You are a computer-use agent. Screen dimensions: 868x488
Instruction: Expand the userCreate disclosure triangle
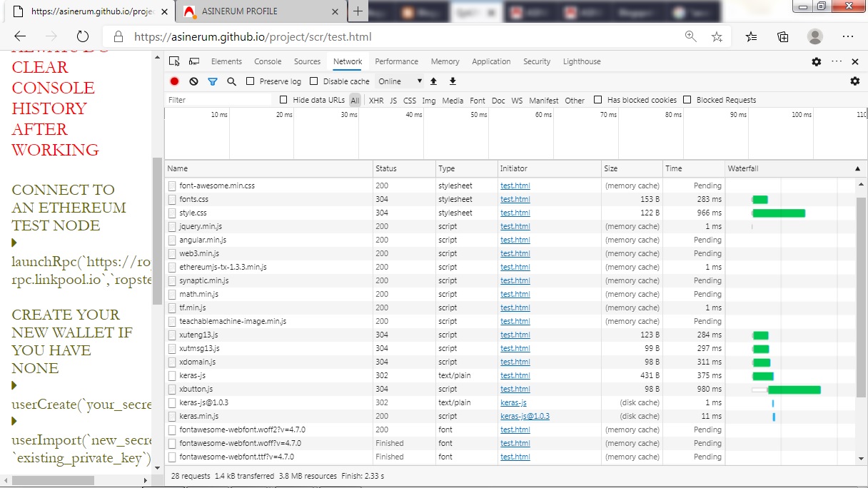(x=14, y=386)
